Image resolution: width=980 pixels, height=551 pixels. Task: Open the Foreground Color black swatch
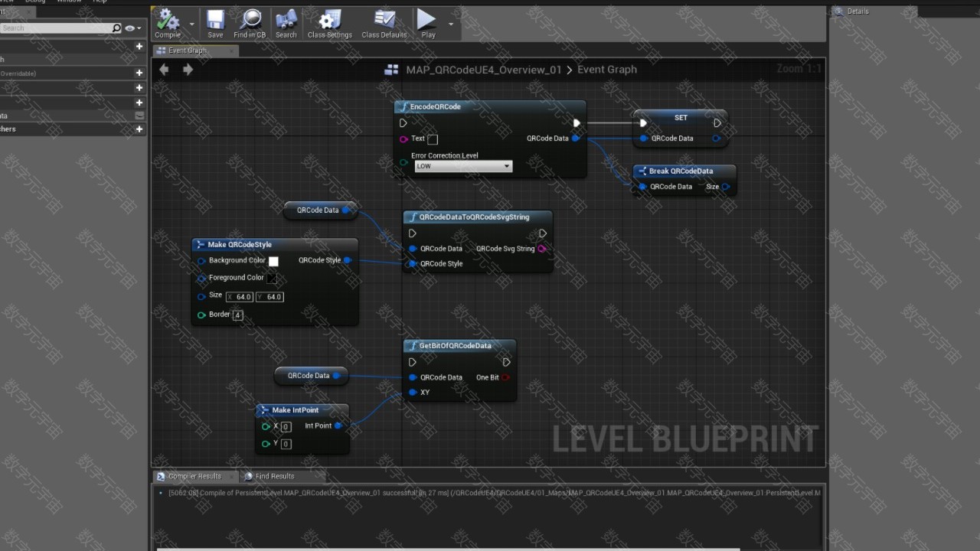pyautogui.click(x=272, y=279)
